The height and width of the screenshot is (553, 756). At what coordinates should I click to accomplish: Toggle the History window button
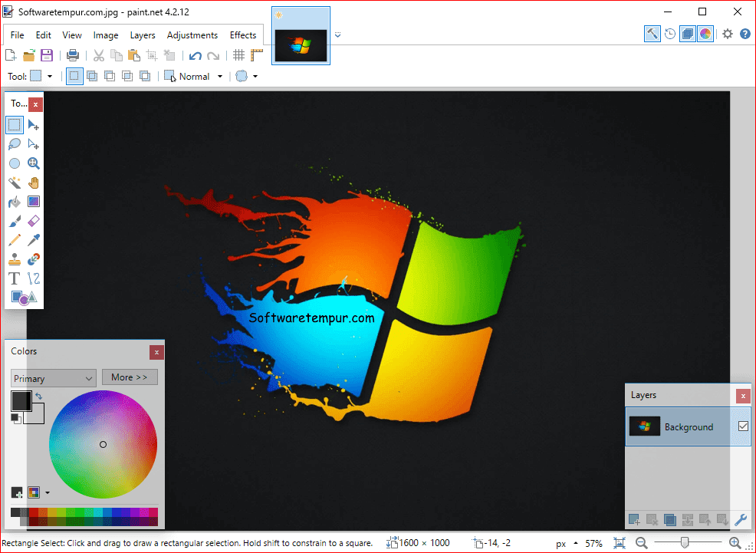coord(670,34)
